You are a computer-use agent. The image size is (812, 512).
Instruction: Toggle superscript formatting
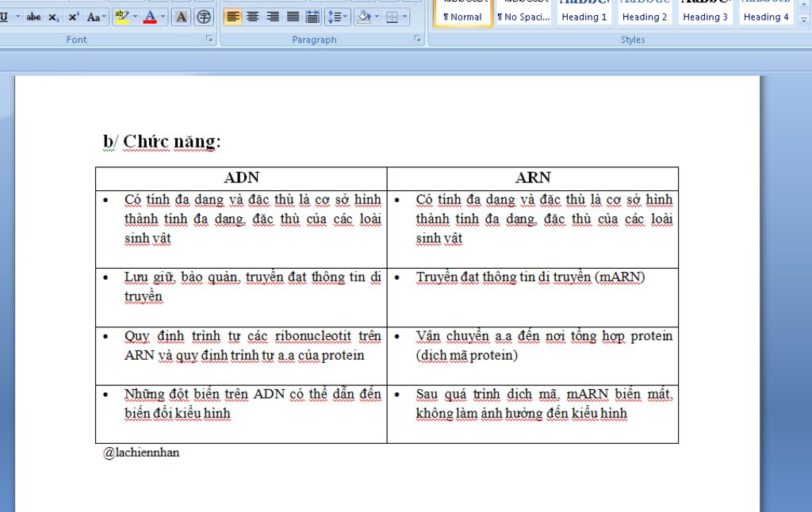[x=74, y=17]
